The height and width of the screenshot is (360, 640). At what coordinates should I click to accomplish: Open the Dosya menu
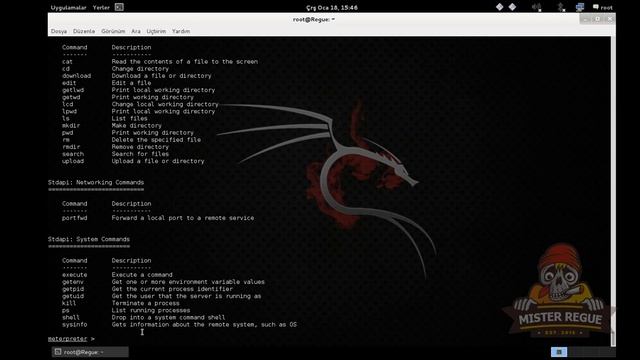click(x=59, y=31)
